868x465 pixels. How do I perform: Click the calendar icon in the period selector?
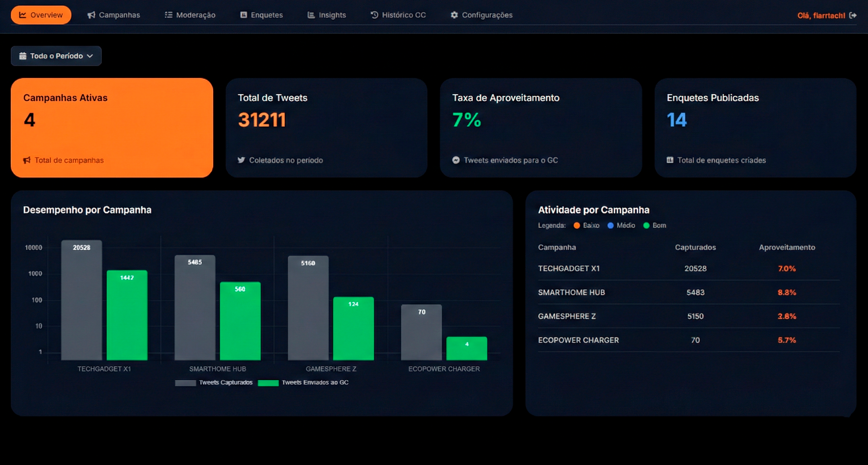pyautogui.click(x=23, y=56)
